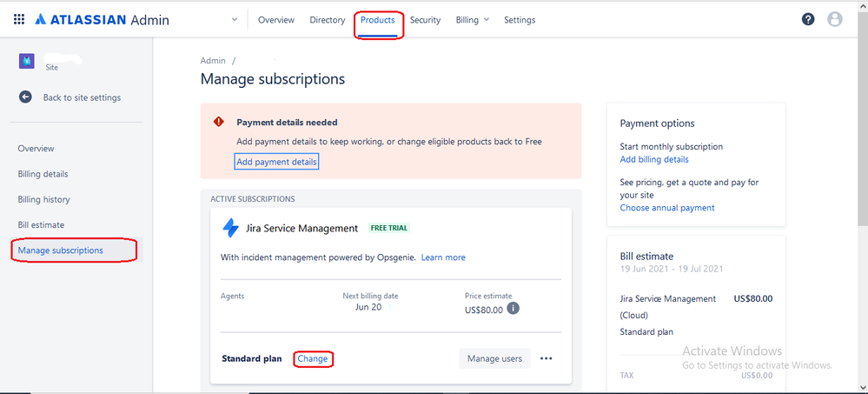Click the Jira Service Management logo icon
Screen dimensions: 868x394
pyautogui.click(x=231, y=228)
